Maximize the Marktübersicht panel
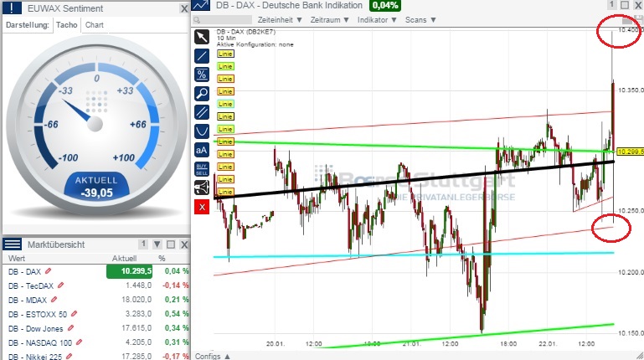Viewport: 644px width, 360px height. pos(171,244)
